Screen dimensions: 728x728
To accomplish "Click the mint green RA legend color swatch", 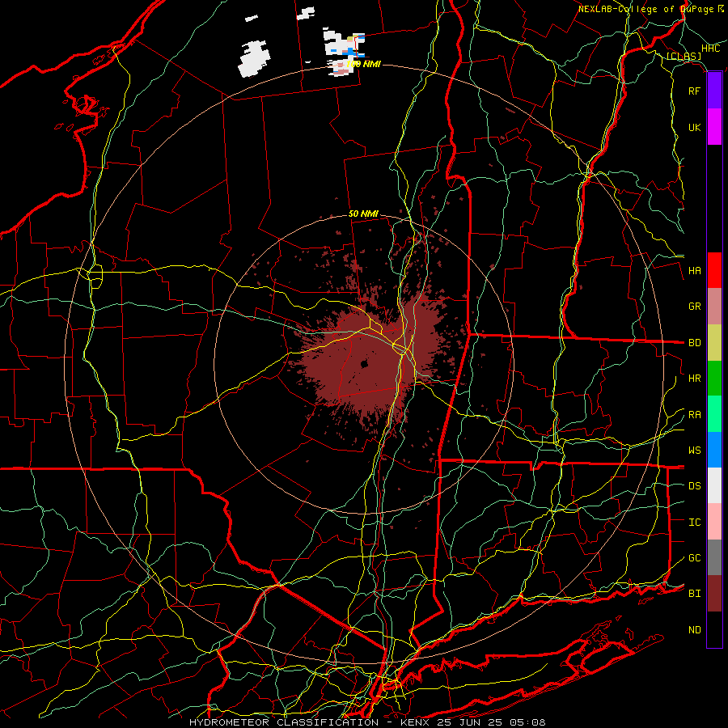I will [x=714, y=414].
